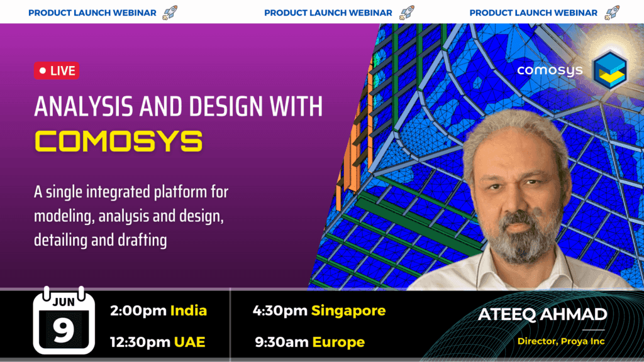
Task: Click the rocket icon beside left Product Launch Webinar
Action: click(170, 13)
